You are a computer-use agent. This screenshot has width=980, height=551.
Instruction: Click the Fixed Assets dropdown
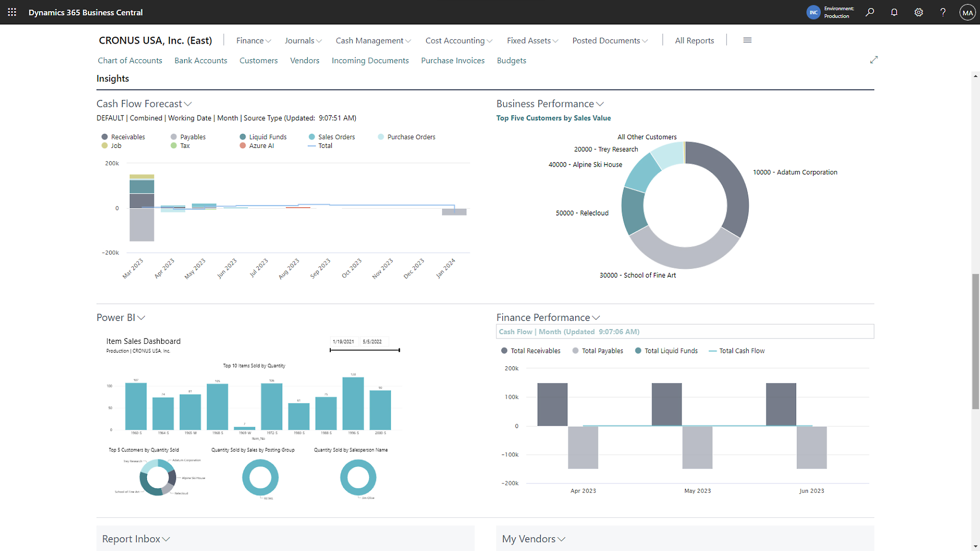coord(533,40)
